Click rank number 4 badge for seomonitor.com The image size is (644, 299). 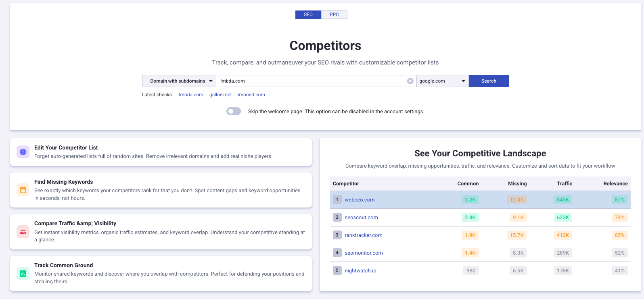point(337,253)
